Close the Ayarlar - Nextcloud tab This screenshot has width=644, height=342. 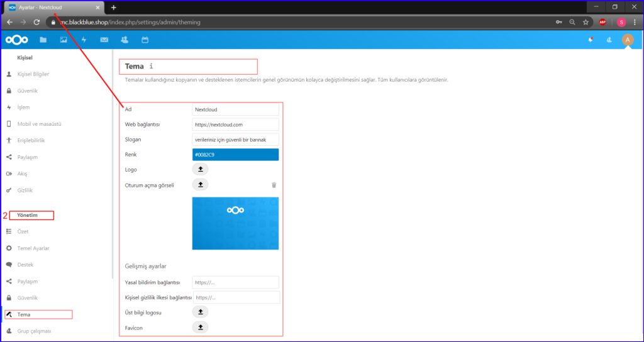pyautogui.click(x=97, y=8)
